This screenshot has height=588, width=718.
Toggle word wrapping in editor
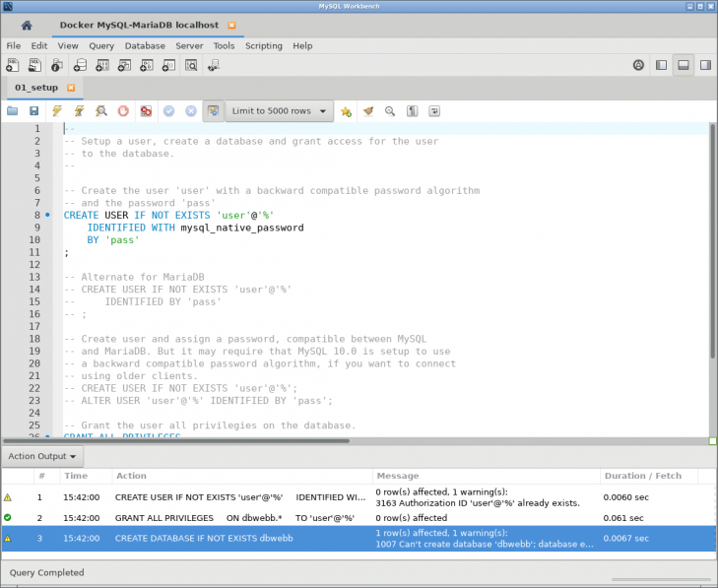pyautogui.click(x=434, y=111)
